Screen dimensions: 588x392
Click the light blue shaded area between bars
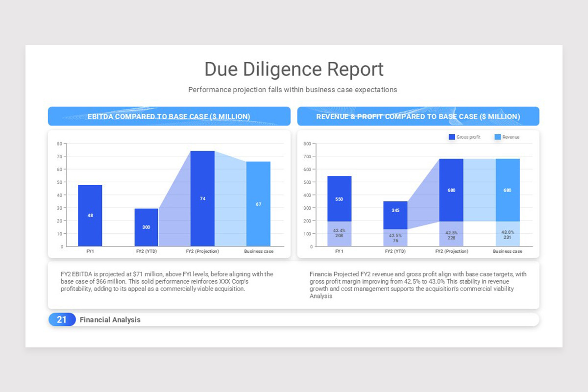229,196
